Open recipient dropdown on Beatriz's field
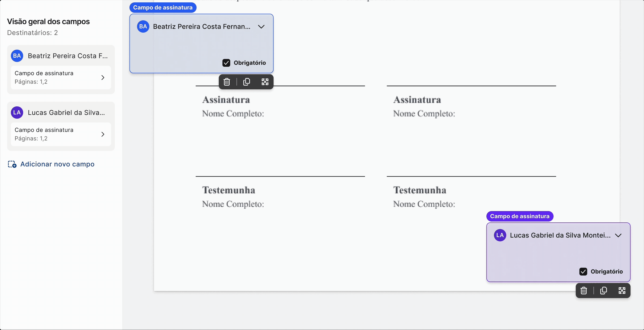Screen dimensions: 644x330 click(261, 26)
